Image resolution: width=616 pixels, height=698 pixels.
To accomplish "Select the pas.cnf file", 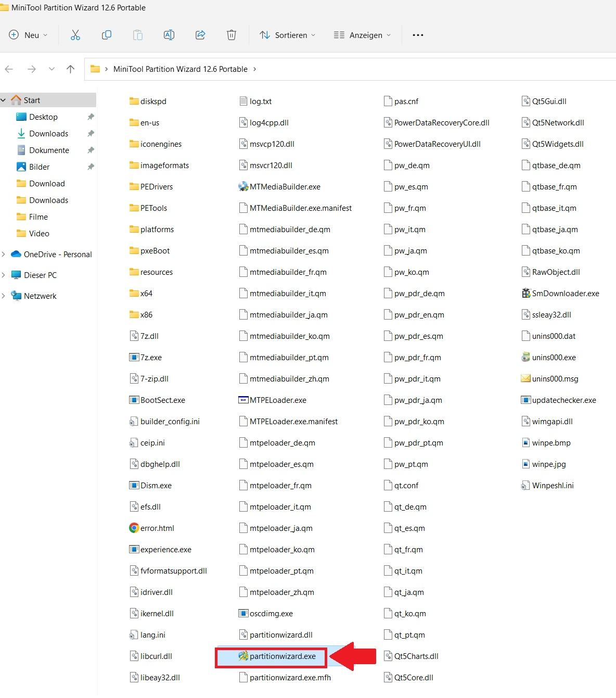I will point(401,101).
